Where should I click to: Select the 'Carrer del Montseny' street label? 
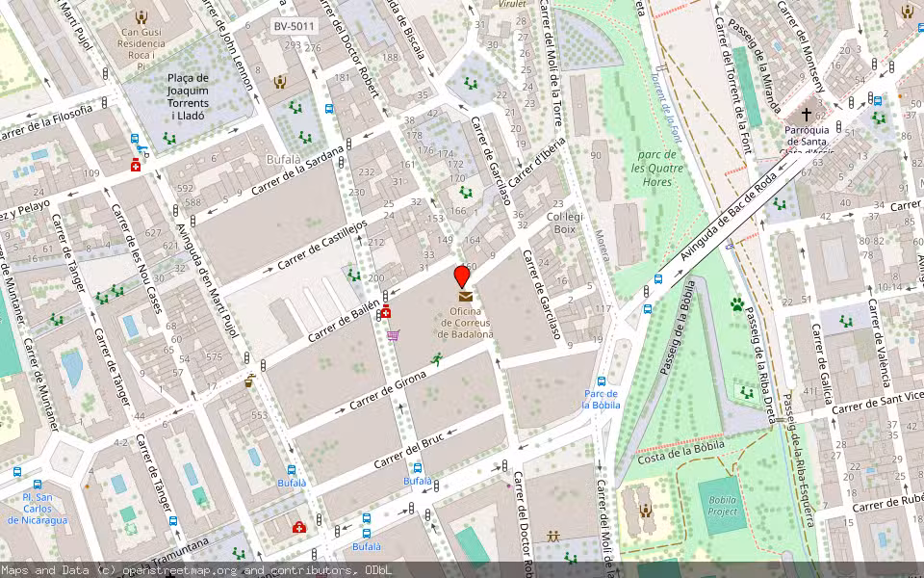click(802, 46)
